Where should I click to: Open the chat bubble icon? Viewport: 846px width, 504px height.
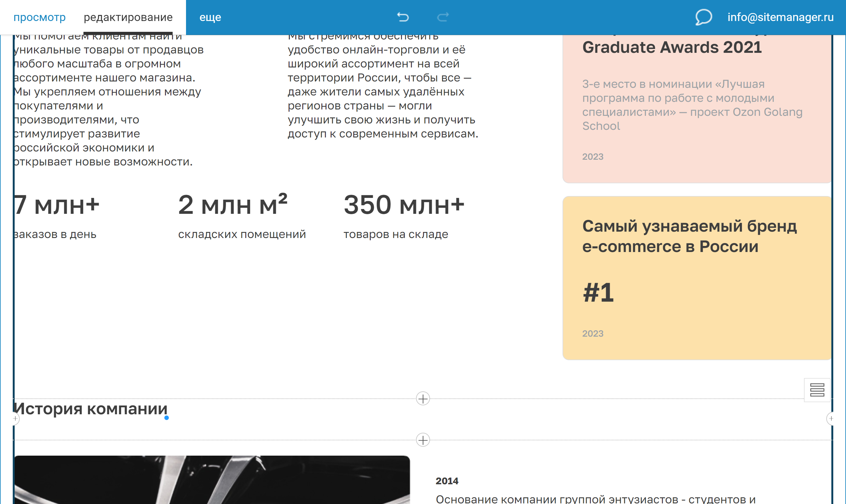point(703,17)
